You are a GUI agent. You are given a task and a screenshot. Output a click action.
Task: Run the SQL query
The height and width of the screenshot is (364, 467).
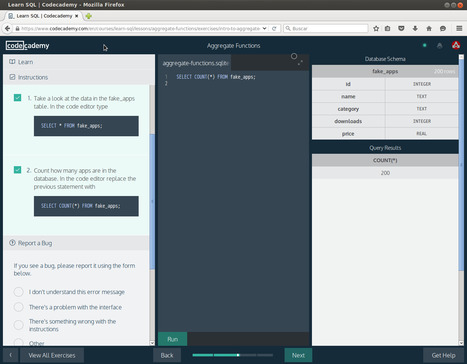click(172, 339)
